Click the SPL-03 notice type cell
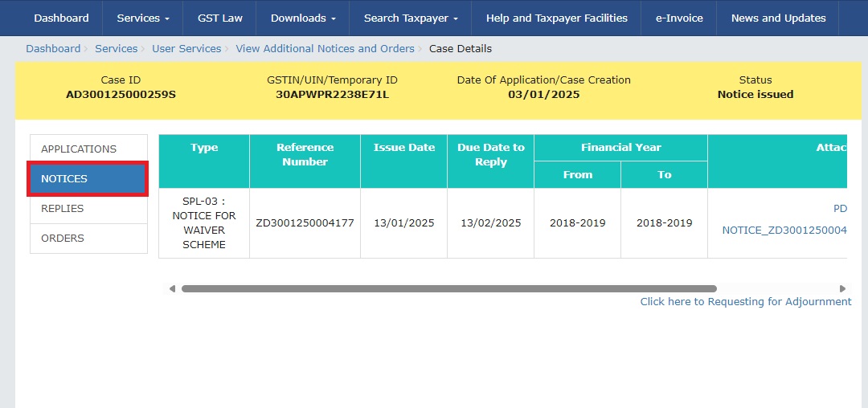Image resolution: width=868 pixels, height=408 pixels. tap(204, 223)
